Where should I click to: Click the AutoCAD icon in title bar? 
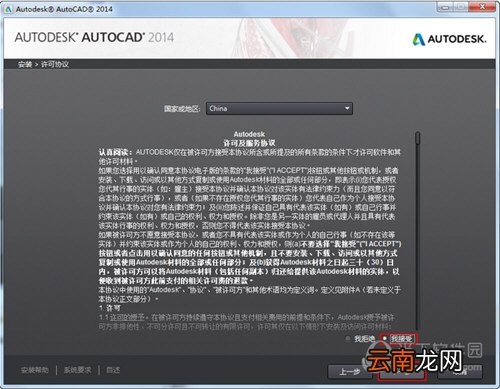tap(8, 9)
